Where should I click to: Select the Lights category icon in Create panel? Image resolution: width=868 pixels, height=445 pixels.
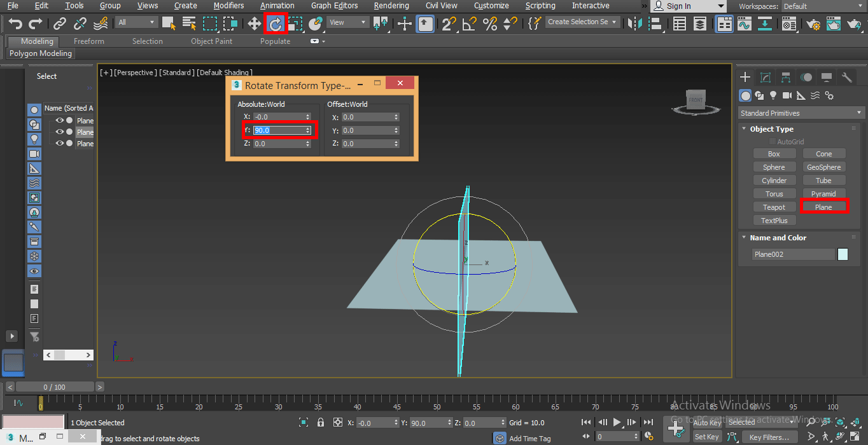coord(773,95)
